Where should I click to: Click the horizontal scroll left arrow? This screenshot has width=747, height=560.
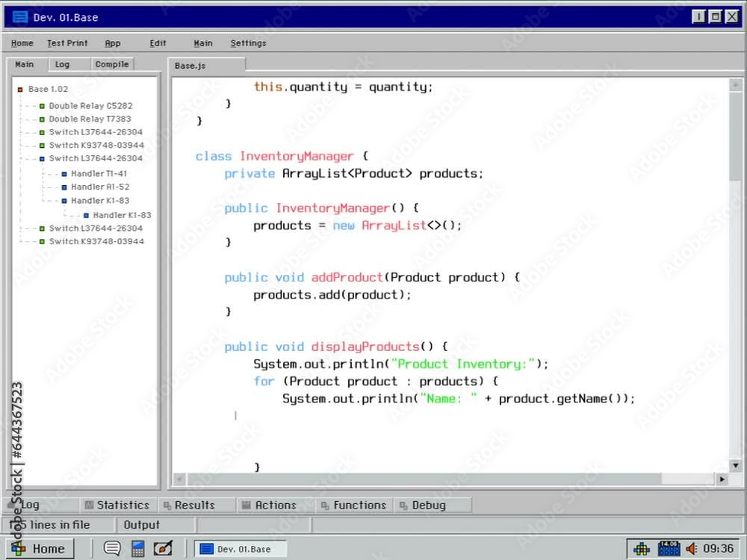179,479
